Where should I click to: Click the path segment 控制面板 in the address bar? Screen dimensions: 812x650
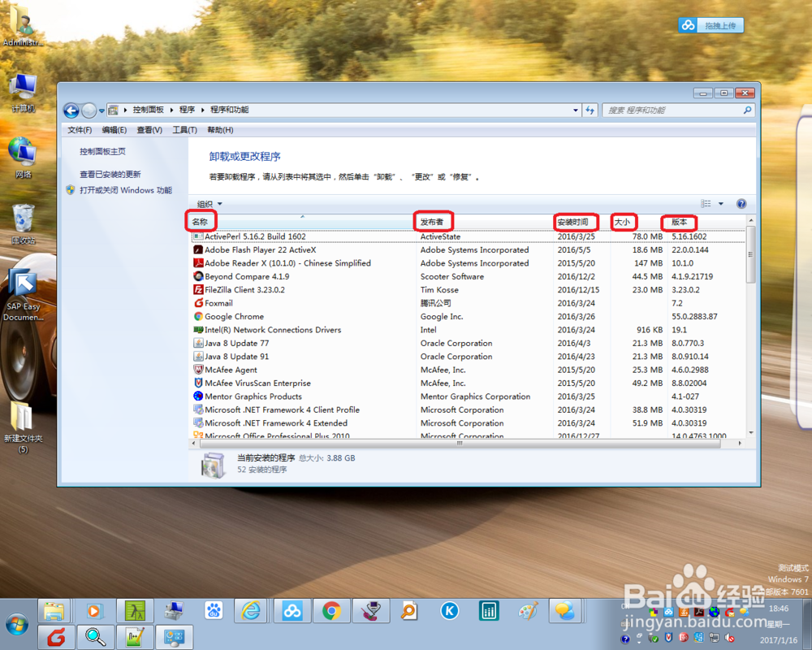coord(148,110)
